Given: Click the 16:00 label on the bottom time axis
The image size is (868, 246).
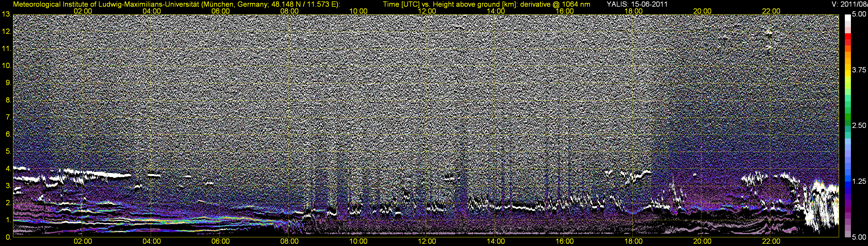Looking at the screenshot, I should (565, 241).
